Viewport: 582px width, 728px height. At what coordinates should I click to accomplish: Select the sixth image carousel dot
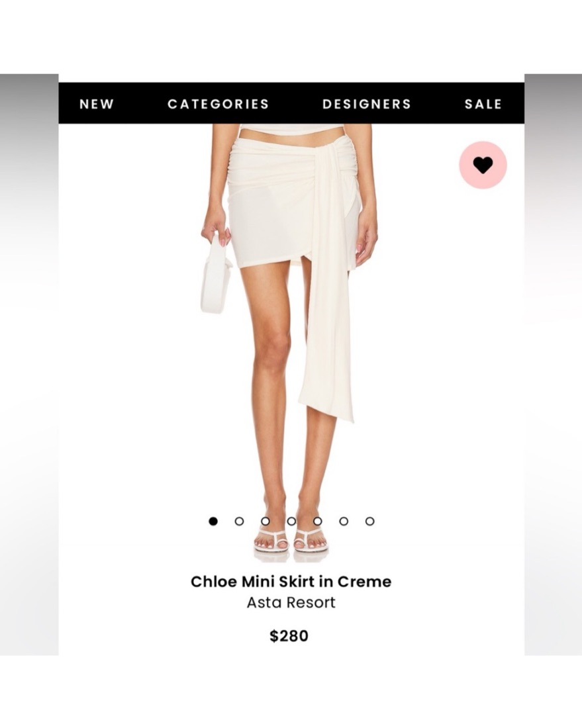(344, 522)
